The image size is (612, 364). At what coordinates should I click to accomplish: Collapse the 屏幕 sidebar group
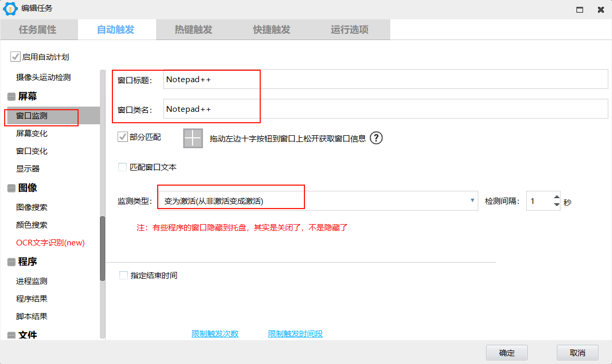(12, 96)
